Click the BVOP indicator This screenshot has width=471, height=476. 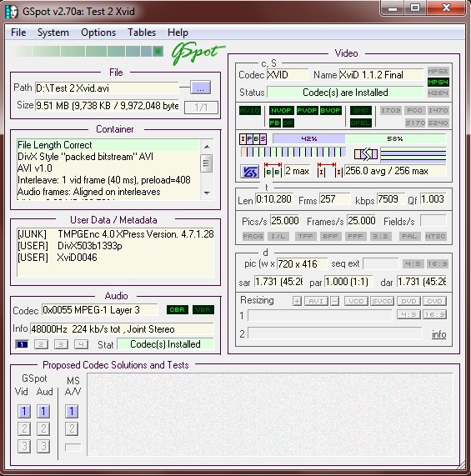click(x=330, y=110)
